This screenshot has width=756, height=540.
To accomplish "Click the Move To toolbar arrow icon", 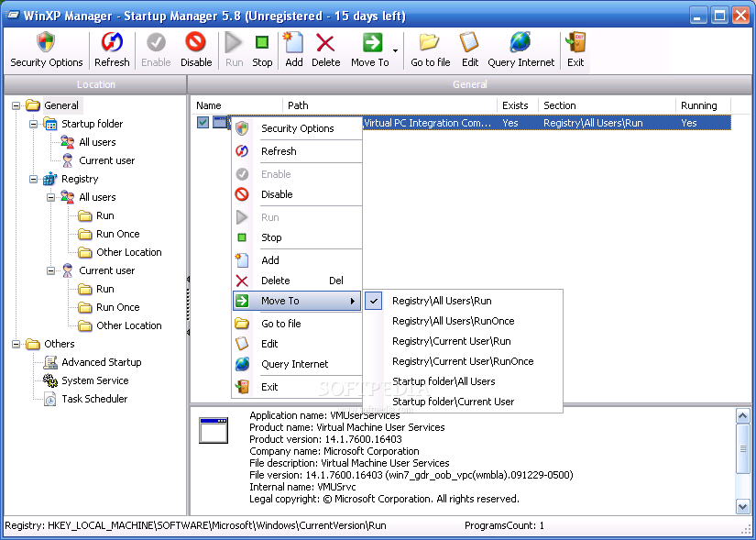I will (372, 42).
